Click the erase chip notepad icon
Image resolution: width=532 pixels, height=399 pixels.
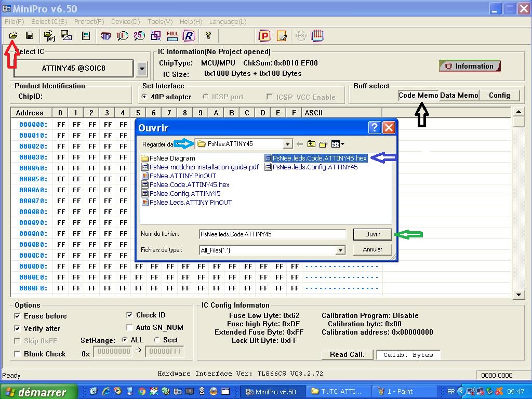coord(282,36)
